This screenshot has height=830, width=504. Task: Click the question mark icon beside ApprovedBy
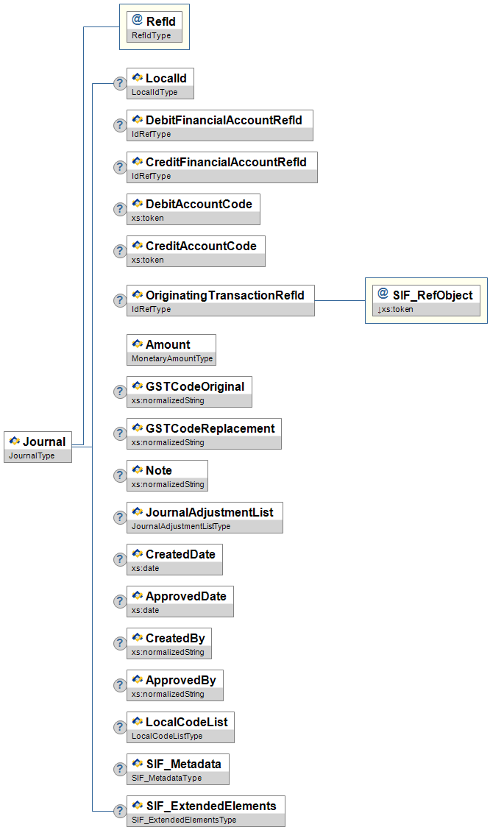119,685
